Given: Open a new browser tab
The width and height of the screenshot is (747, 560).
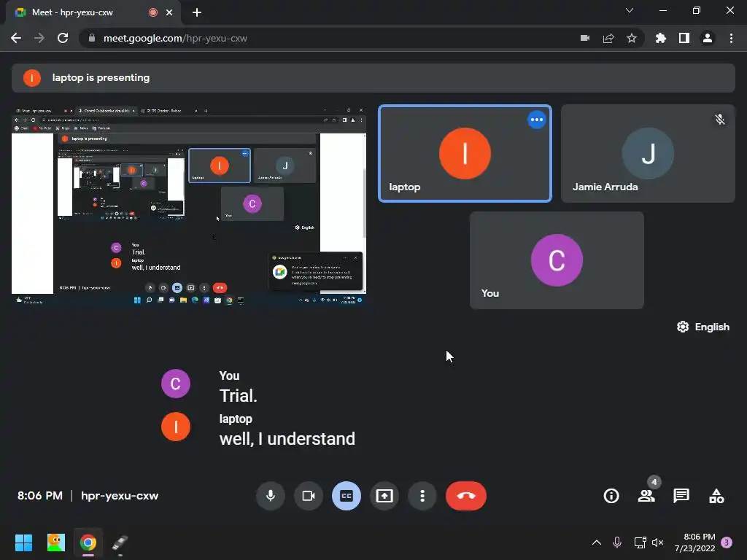Looking at the screenshot, I should click(197, 12).
